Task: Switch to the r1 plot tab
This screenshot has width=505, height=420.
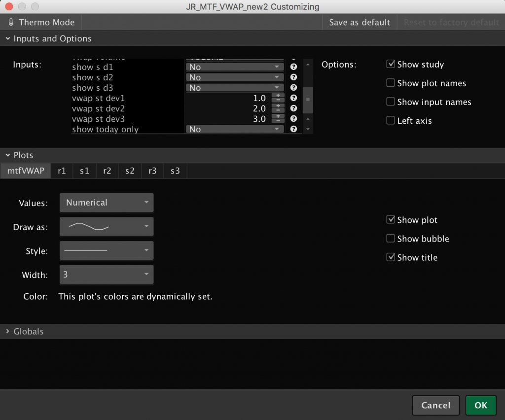Action: 62,171
